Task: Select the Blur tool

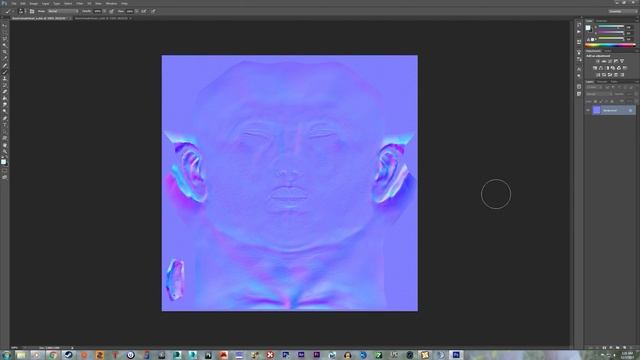Action: tap(5, 105)
